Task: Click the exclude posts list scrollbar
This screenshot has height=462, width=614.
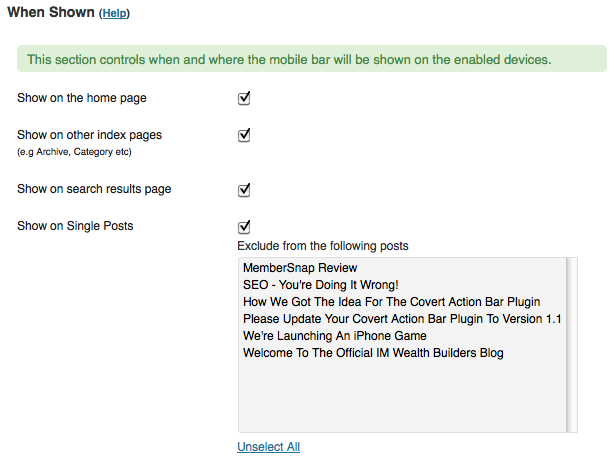Action: point(572,345)
